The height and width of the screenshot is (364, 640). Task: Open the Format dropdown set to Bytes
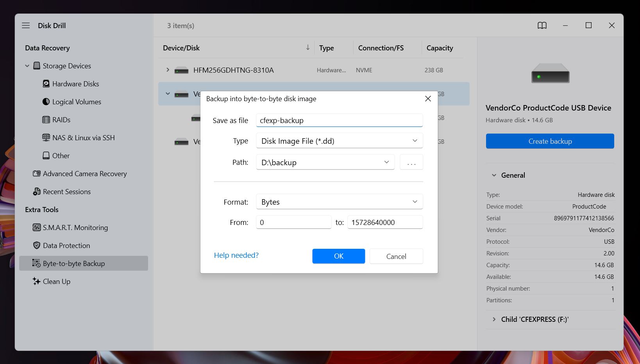pos(339,202)
